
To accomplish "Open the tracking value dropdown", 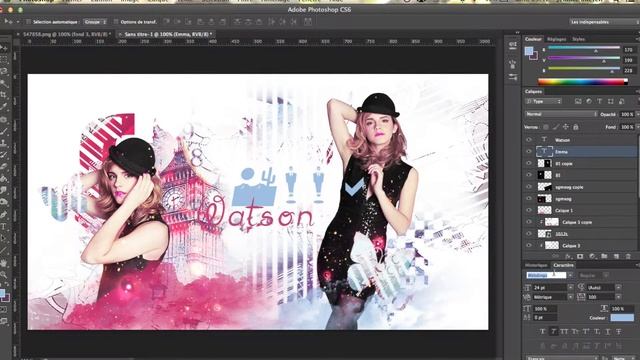I will pyautogui.click(x=618, y=297).
